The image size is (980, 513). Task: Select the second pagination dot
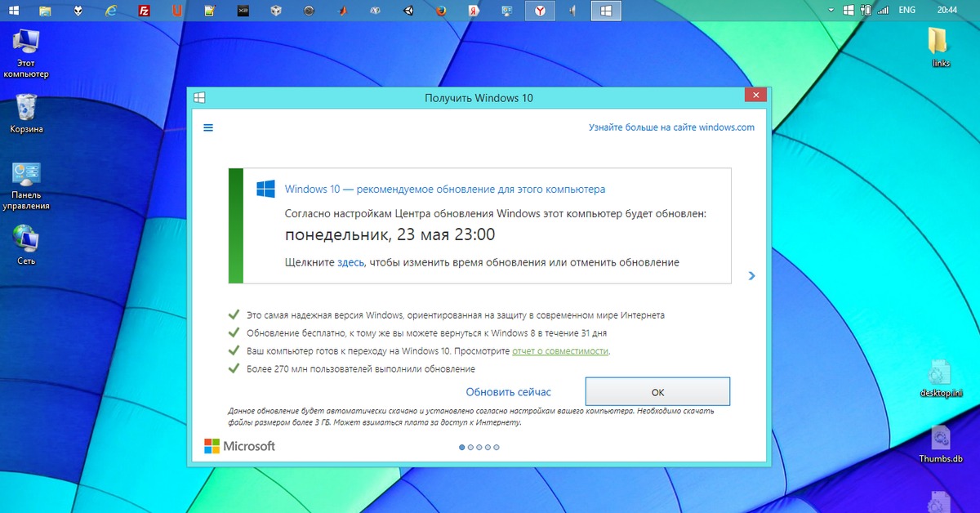(471, 447)
